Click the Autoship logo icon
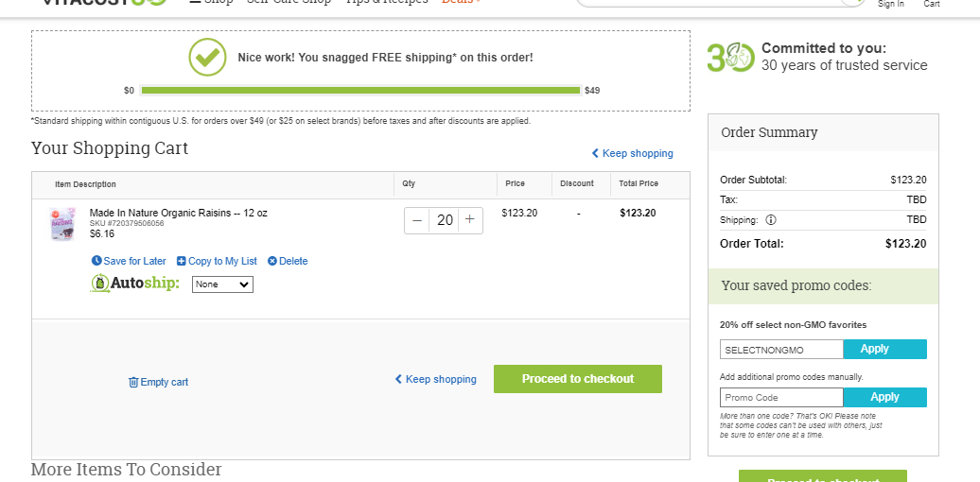980x482 pixels. point(99,284)
